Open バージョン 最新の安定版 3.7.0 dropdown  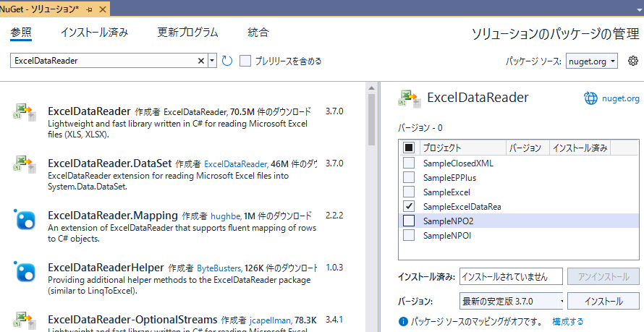(x=512, y=301)
